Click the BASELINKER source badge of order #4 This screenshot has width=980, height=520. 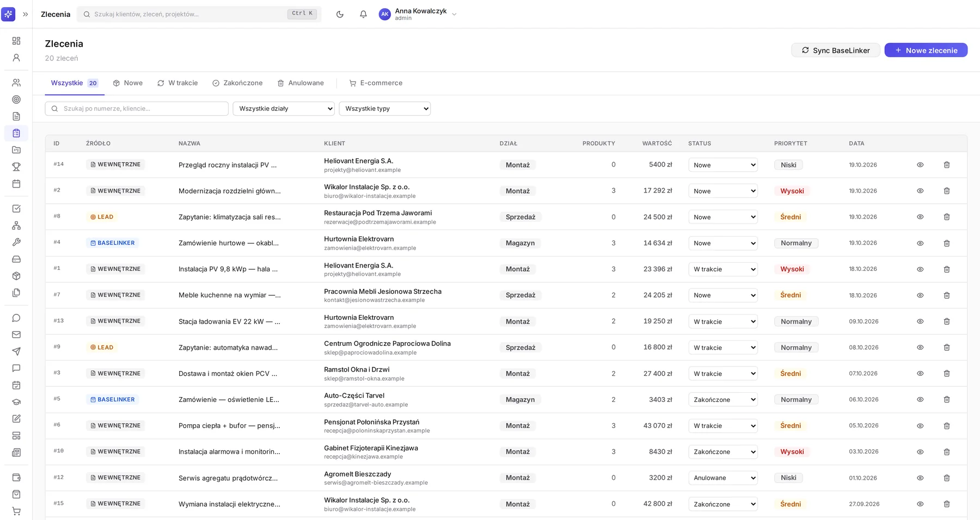click(x=112, y=243)
